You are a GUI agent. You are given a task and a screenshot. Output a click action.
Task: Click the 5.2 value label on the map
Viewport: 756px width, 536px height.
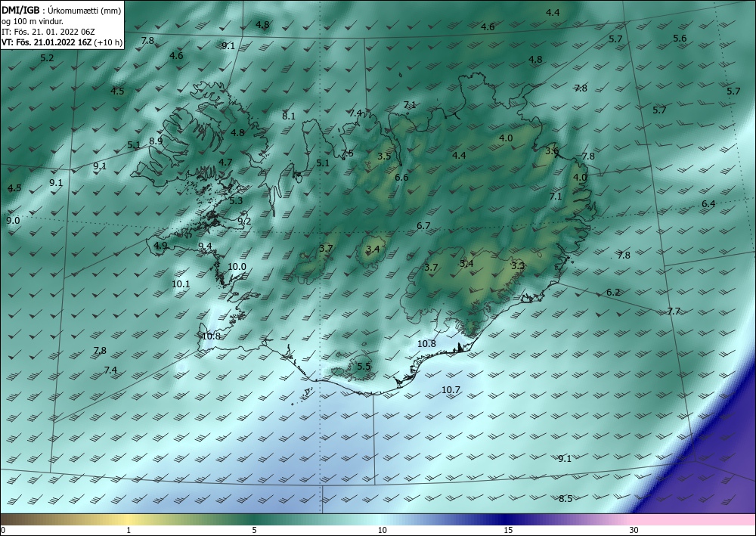click(x=47, y=58)
